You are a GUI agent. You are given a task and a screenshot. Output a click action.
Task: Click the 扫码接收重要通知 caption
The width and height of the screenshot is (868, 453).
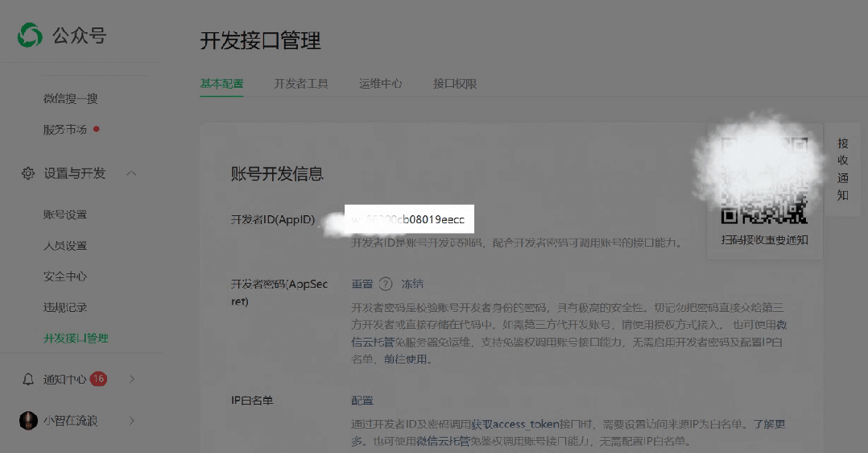(764, 240)
